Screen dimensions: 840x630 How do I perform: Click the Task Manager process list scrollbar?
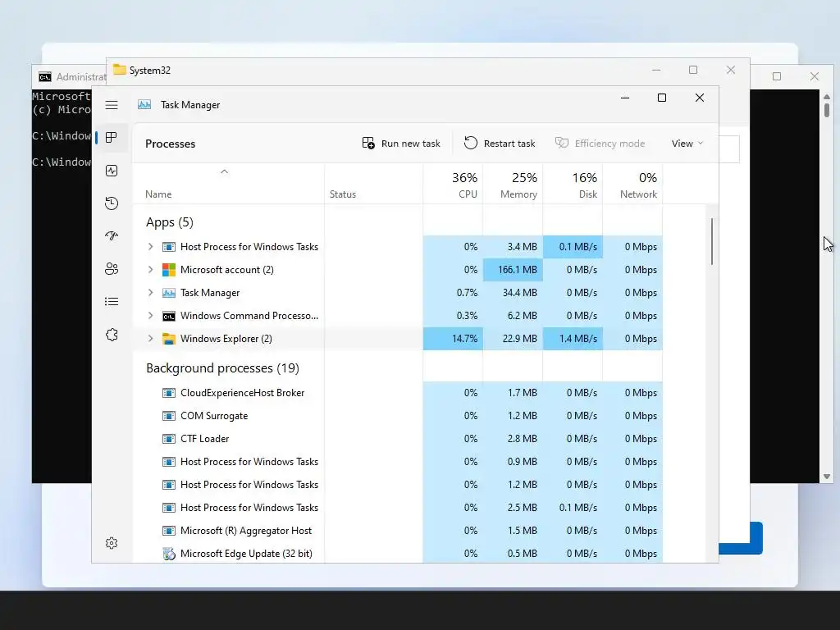[712, 241]
